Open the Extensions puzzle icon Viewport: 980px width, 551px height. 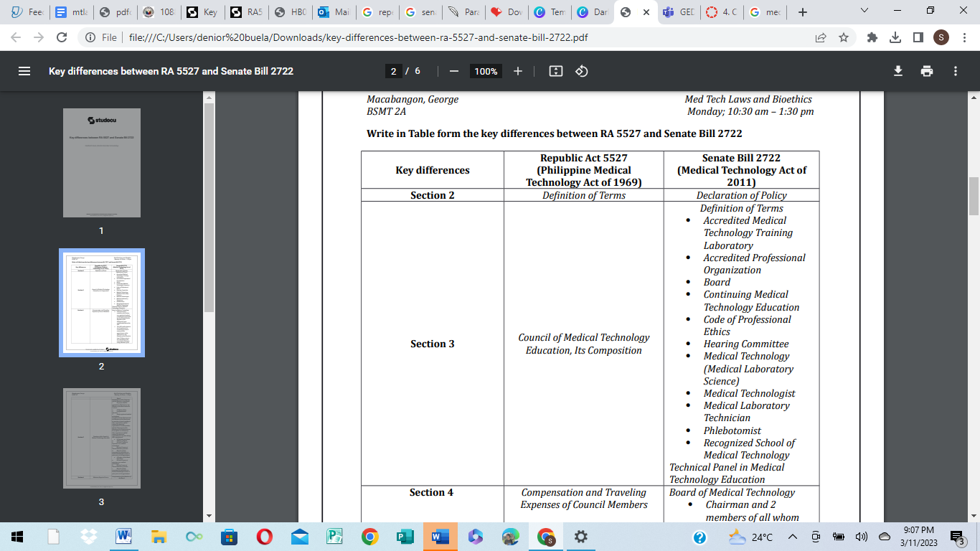click(x=872, y=37)
